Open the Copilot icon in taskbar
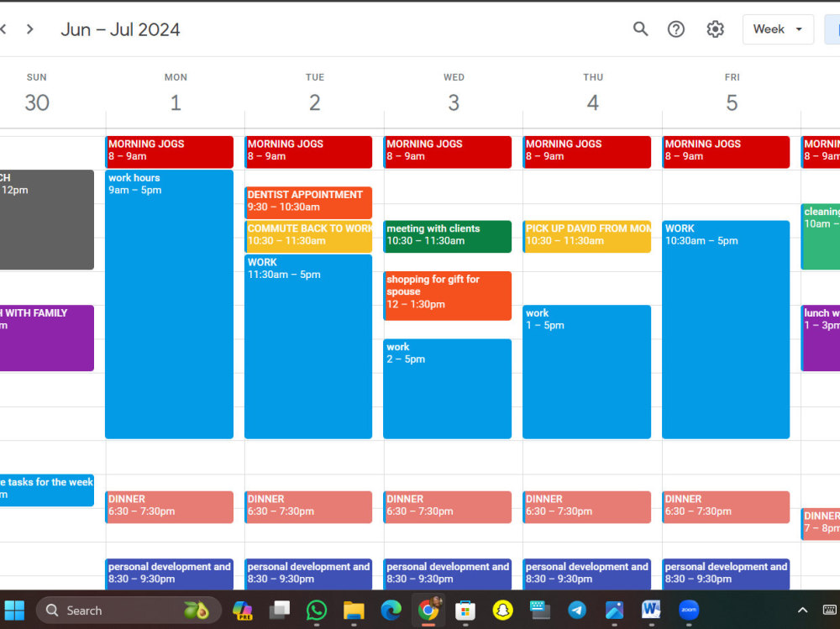 (242, 610)
